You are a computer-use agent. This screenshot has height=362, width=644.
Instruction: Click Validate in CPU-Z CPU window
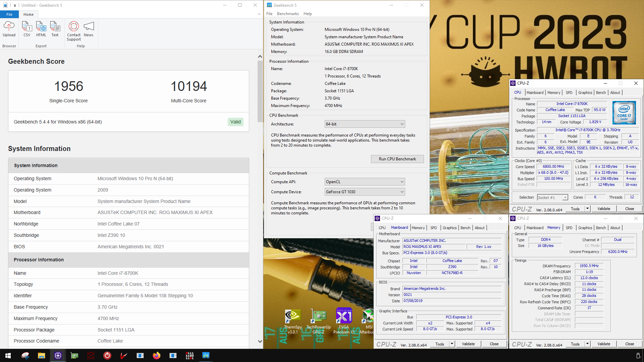click(x=604, y=209)
